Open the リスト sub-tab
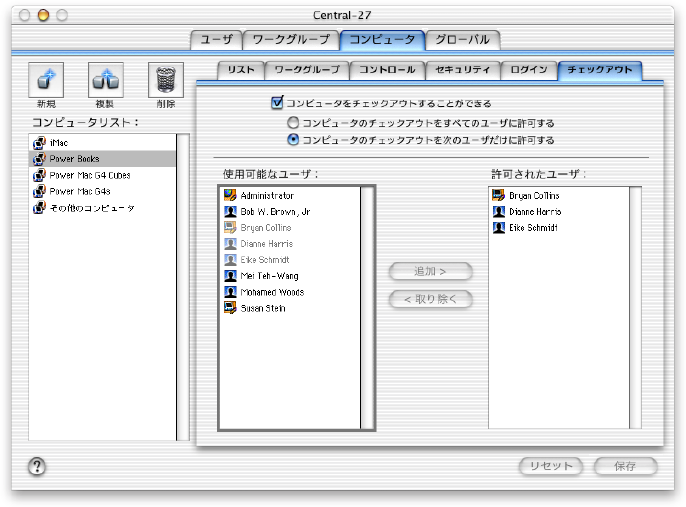The height and width of the screenshot is (507, 686). 241,70
